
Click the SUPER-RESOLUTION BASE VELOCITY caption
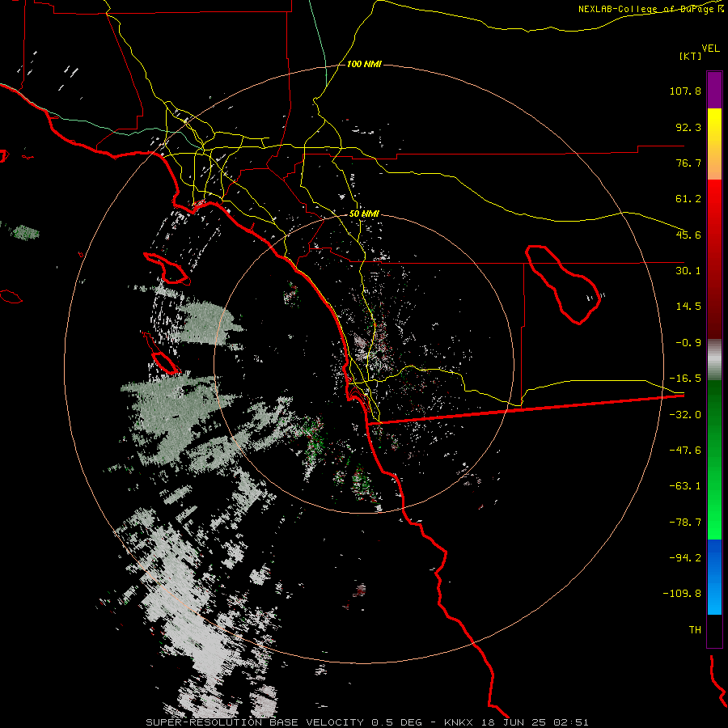click(x=255, y=722)
